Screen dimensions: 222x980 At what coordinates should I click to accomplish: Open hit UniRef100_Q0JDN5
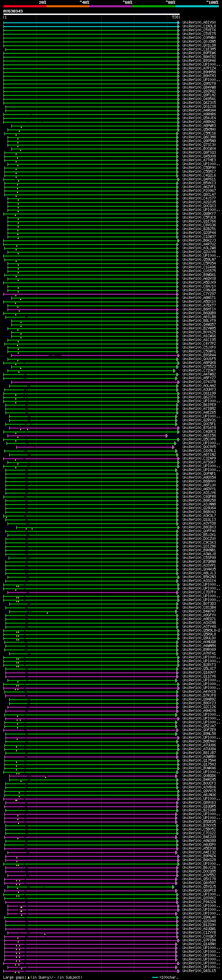pyautogui.click(x=199, y=41)
